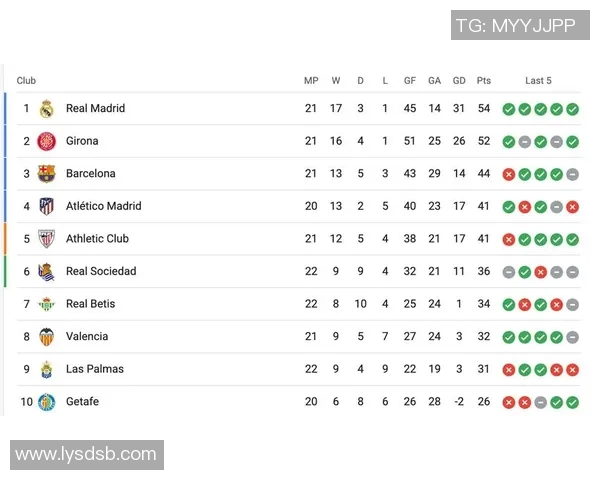Image resolution: width=600 pixels, height=480 pixels.
Task: Click the Pts column header
Action: coord(484,81)
